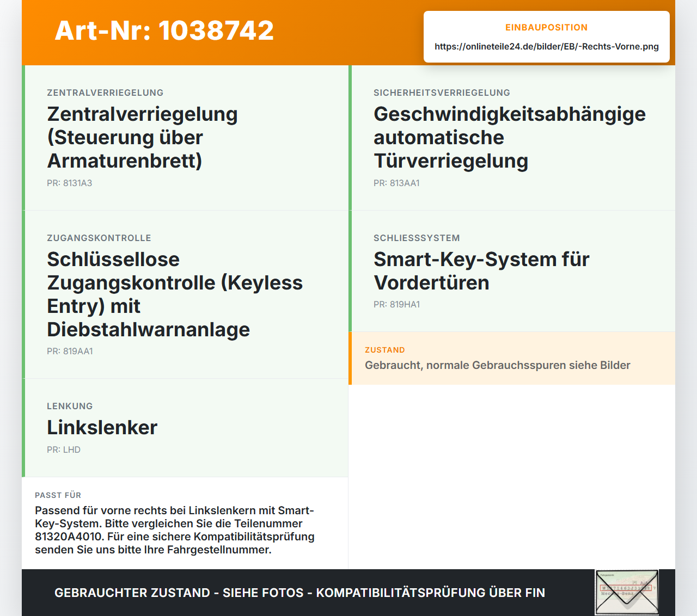Select Smart-Key-System für Vordertüren title
The height and width of the screenshot is (616, 697).
tap(481, 271)
